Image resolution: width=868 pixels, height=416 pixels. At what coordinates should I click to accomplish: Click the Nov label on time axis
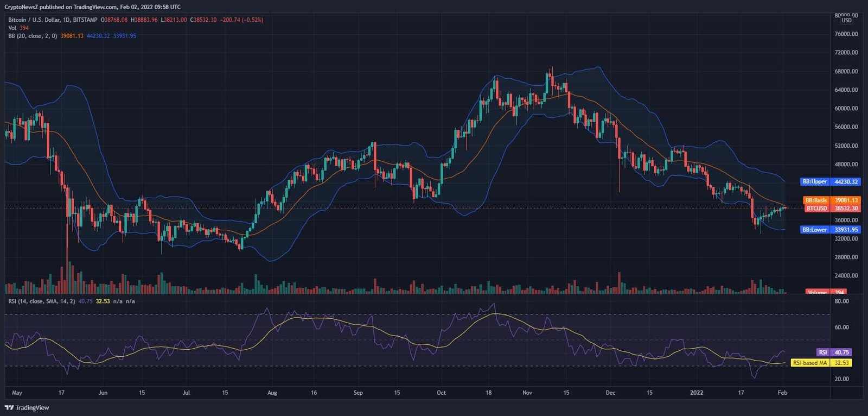(527, 393)
